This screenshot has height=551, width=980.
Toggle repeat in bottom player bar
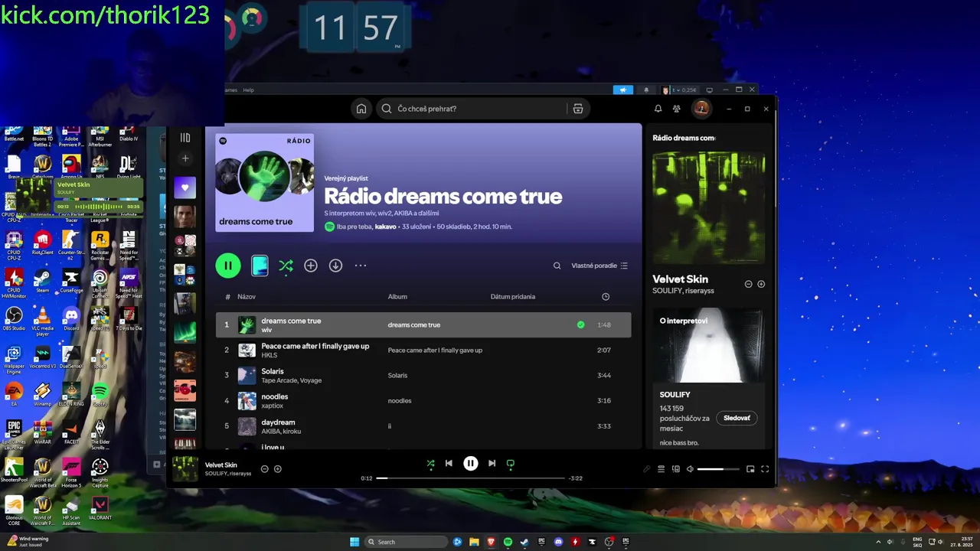tap(511, 463)
